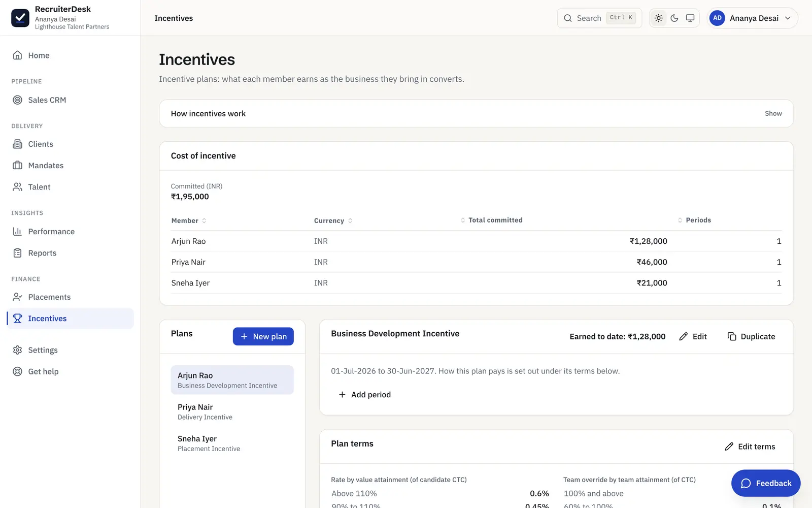Select Sneha Iyer Placement Incentive plan

click(232, 443)
